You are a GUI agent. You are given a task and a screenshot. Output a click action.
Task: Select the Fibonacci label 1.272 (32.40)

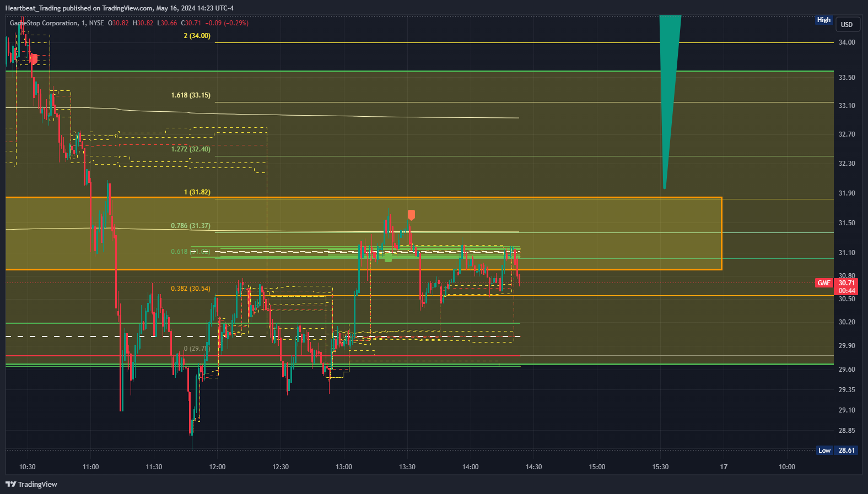191,149
